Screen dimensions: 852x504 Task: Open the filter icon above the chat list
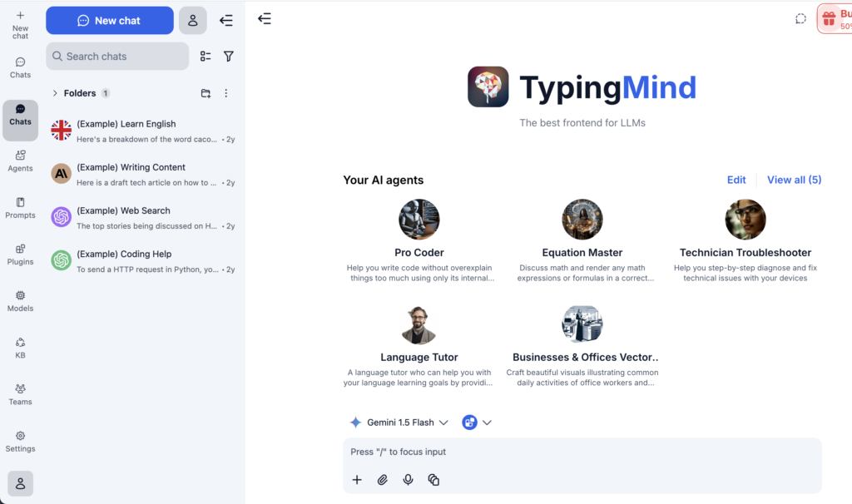tap(228, 56)
